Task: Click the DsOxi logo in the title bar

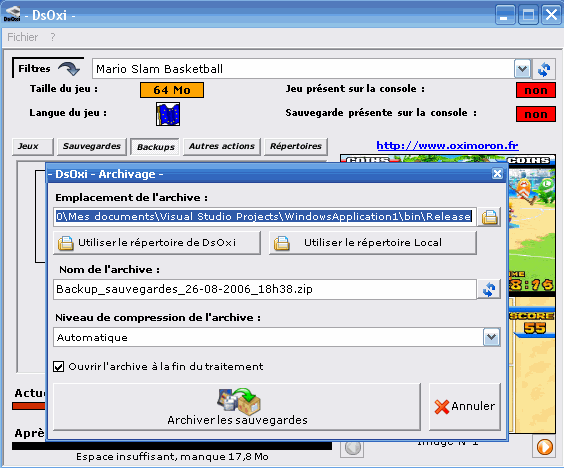Action: (12, 15)
